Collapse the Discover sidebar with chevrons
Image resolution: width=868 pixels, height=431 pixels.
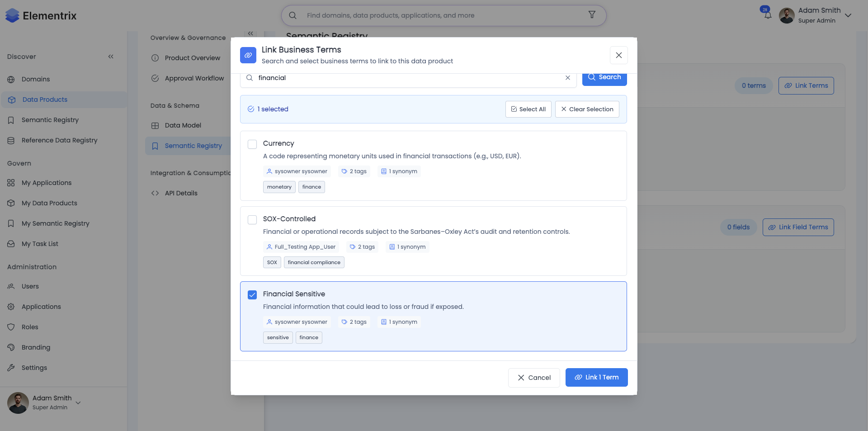(111, 57)
